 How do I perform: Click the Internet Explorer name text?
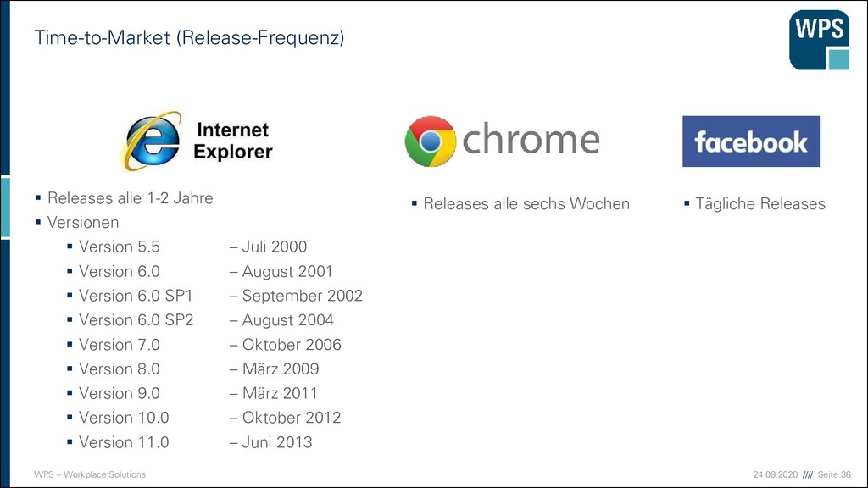[233, 141]
